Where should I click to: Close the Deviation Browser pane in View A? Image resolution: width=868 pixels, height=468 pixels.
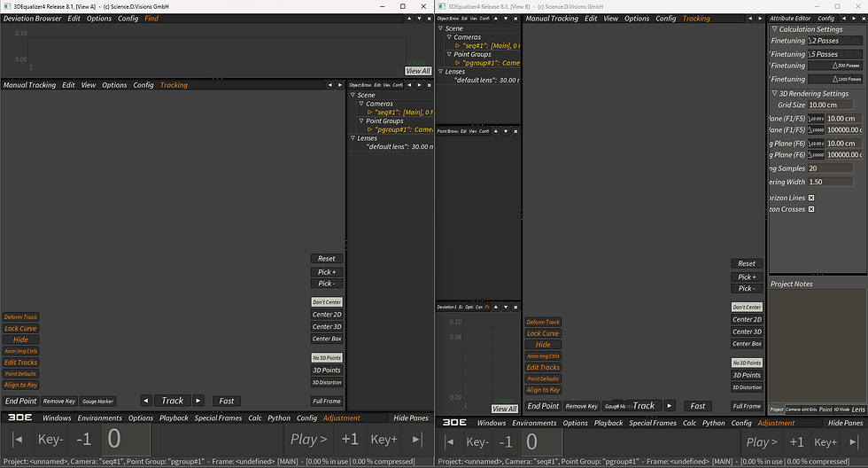point(429,19)
